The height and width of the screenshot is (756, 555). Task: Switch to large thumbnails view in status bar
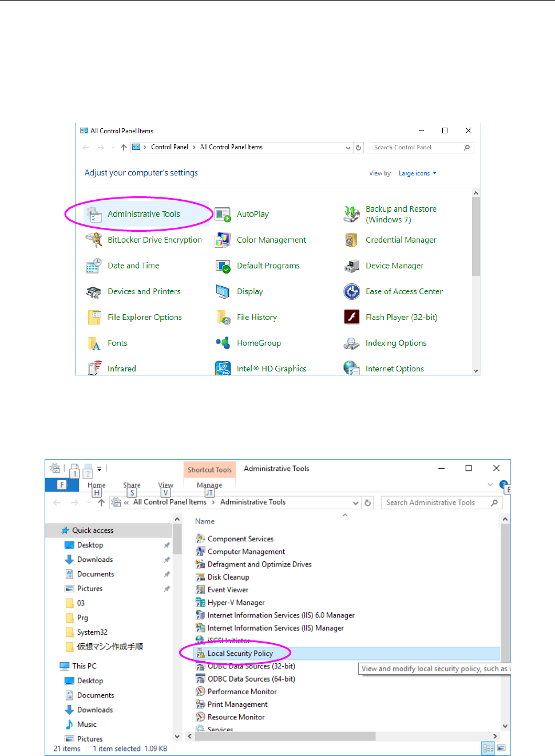tap(501, 748)
